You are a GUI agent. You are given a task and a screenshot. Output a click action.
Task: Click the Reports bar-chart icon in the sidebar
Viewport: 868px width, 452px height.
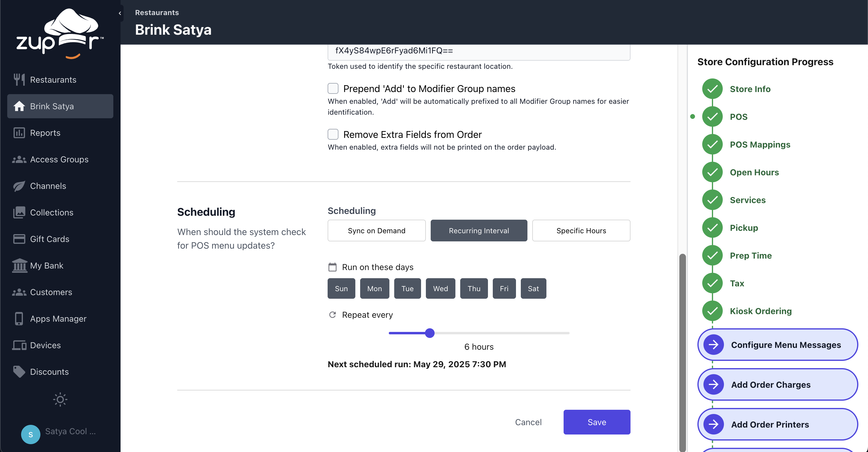pyautogui.click(x=19, y=132)
